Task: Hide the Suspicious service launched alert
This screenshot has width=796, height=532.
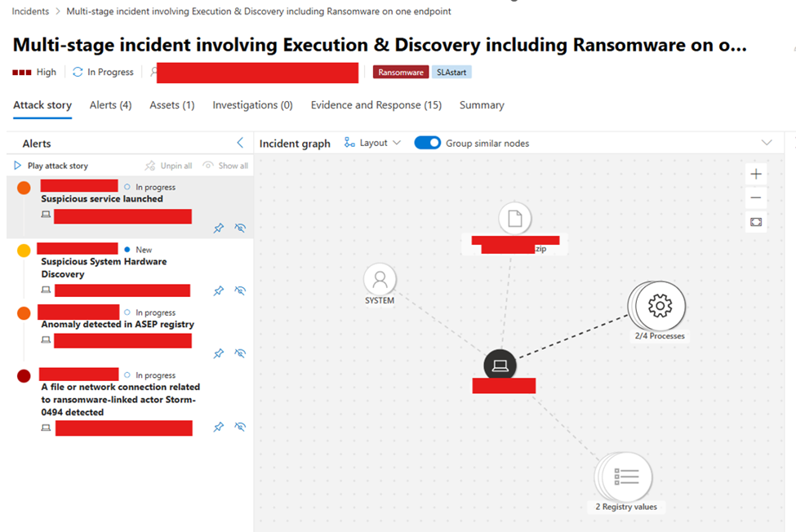Action: 240,228
